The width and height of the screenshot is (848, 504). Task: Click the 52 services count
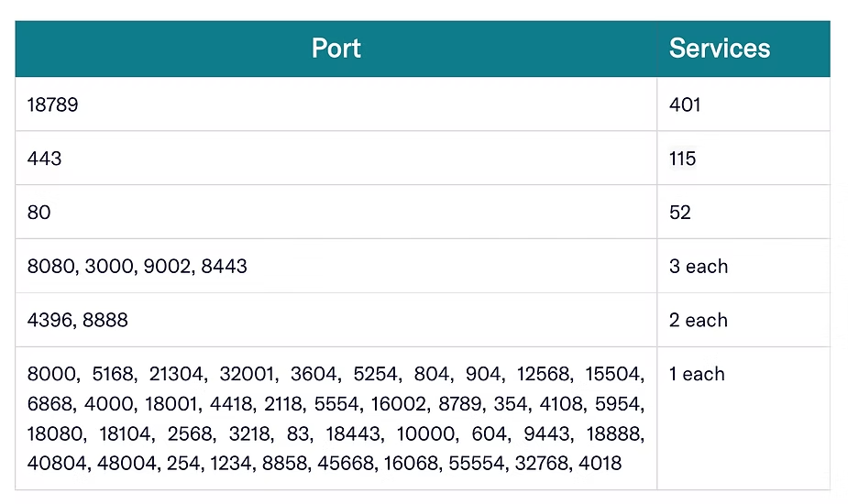(680, 213)
